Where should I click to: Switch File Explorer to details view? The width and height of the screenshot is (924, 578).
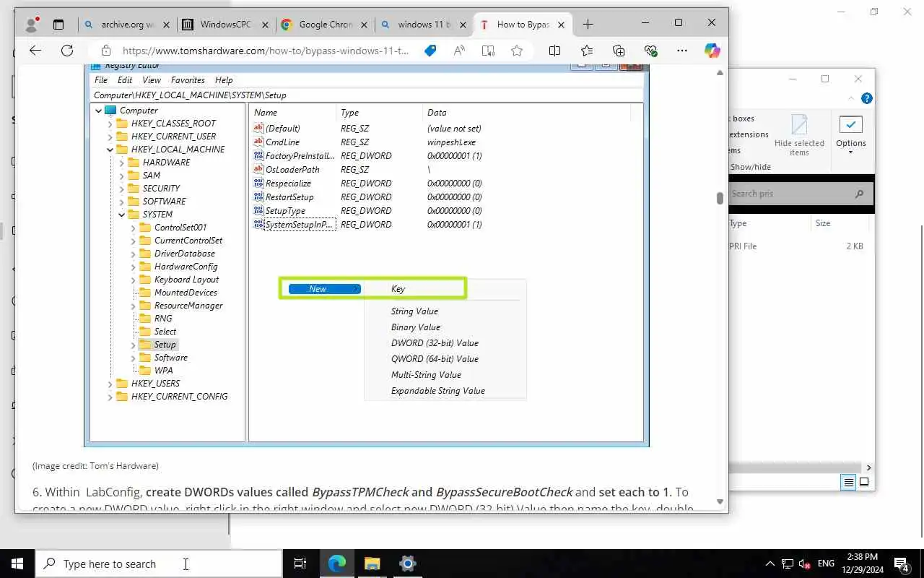[x=849, y=482]
